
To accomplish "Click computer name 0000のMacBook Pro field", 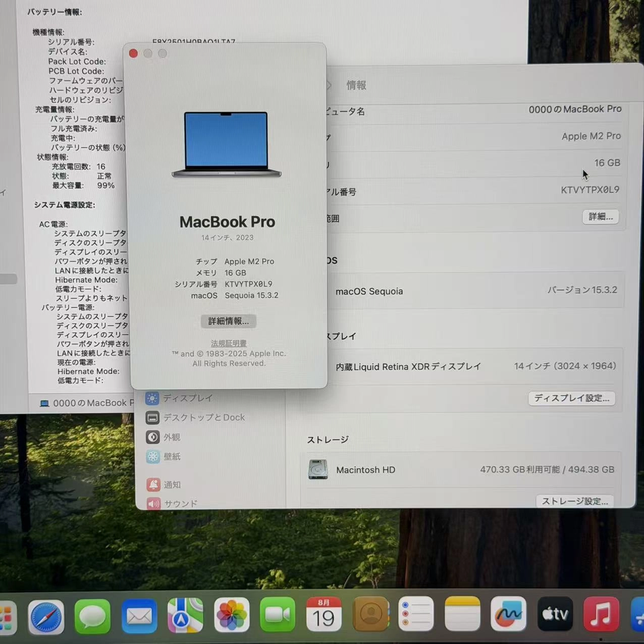I will pos(575,109).
